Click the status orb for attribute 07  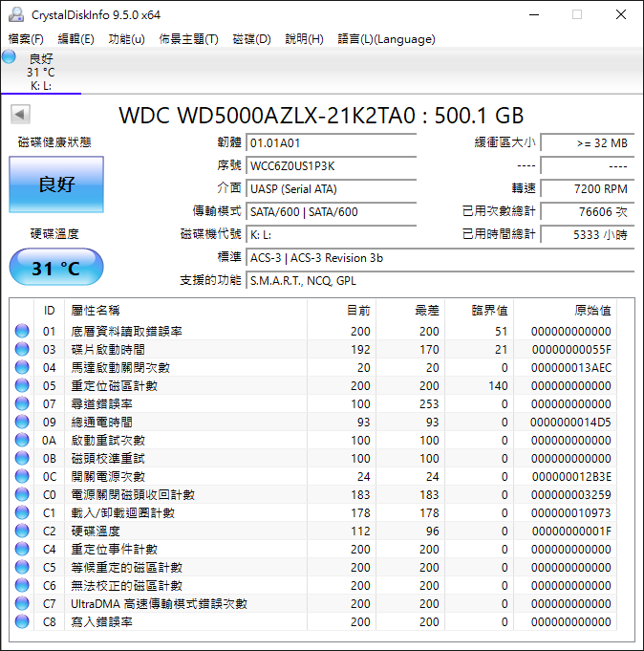point(22,403)
